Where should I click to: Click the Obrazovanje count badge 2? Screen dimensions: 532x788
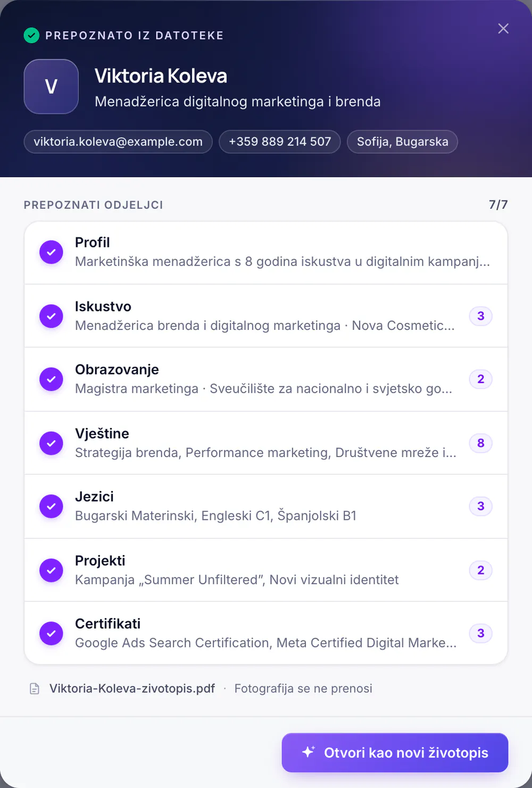coord(481,379)
